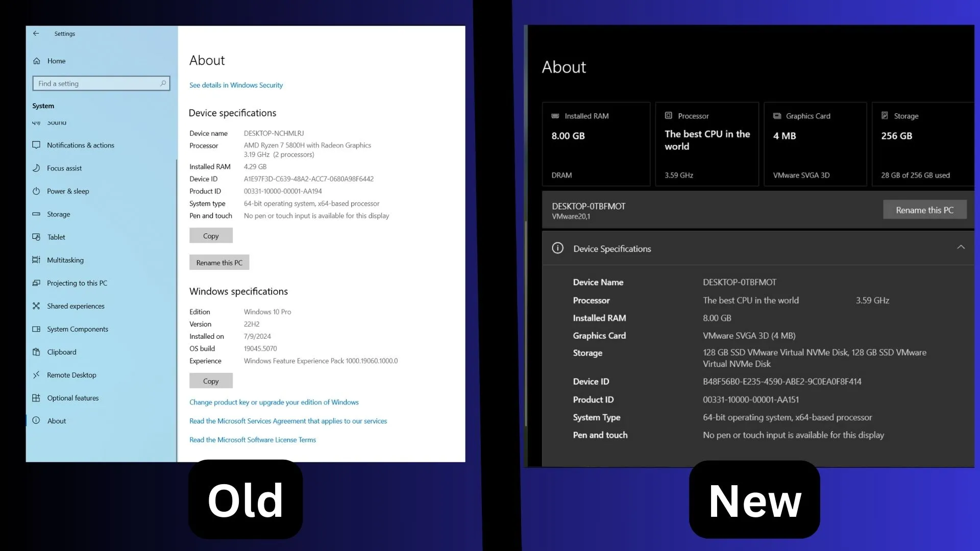Click Read the Microsoft Services Agreement link
980x551 pixels.
point(288,420)
